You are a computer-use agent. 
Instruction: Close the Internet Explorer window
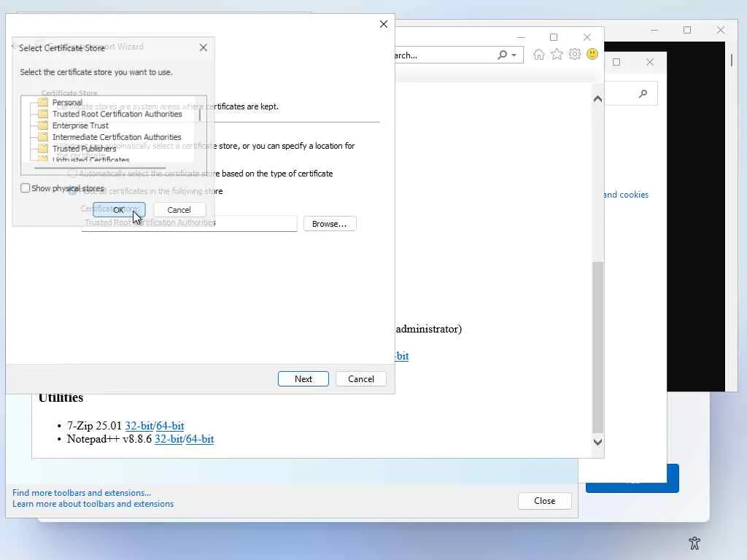(587, 37)
